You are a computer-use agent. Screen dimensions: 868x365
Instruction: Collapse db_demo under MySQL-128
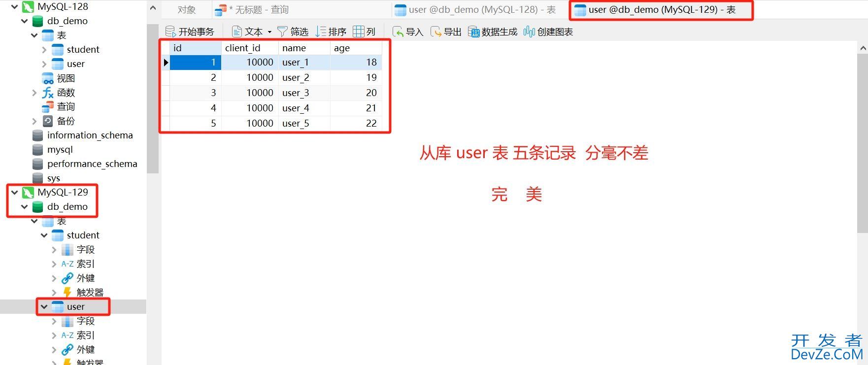[24, 21]
